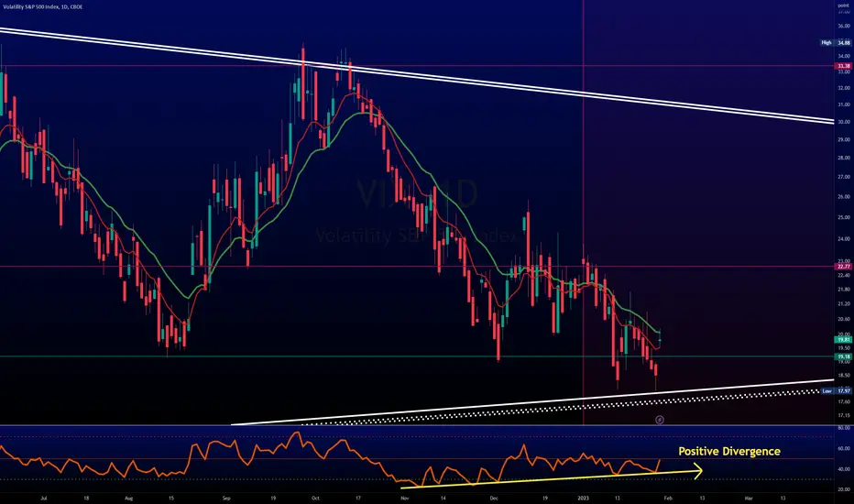854x504 pixels.
Task: Click the Nov label on the time axis
Action: pos(405,498)
